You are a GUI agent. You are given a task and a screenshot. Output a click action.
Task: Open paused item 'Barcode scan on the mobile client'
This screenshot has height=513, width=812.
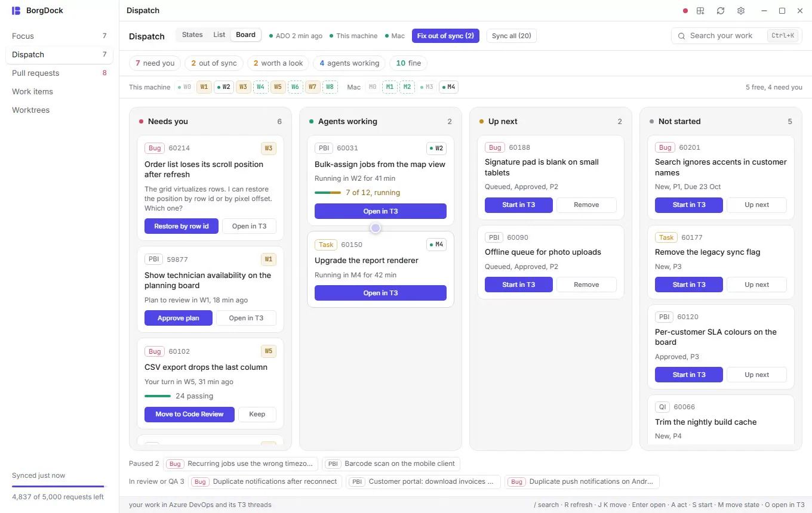point(391,463)
